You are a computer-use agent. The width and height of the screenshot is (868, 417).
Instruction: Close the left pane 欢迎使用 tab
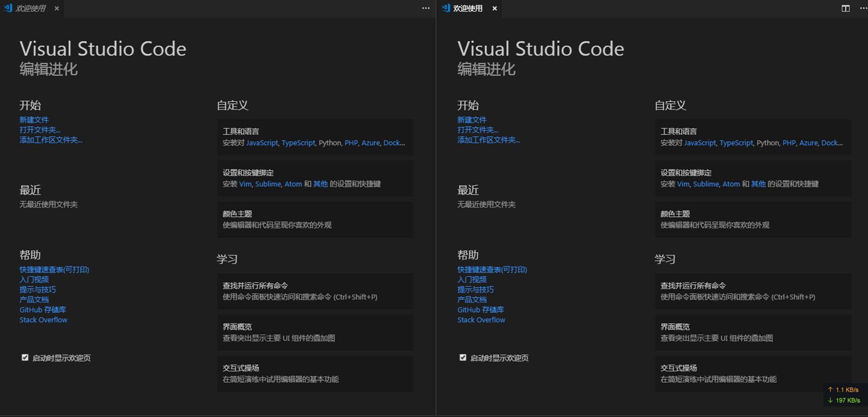(x=57, y=8)
